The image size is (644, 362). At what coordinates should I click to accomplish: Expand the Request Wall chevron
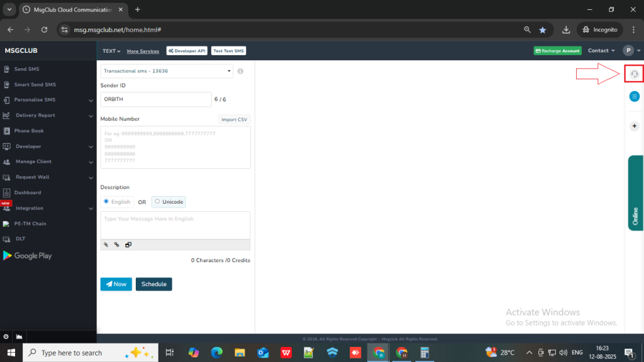tap(91, 178)
